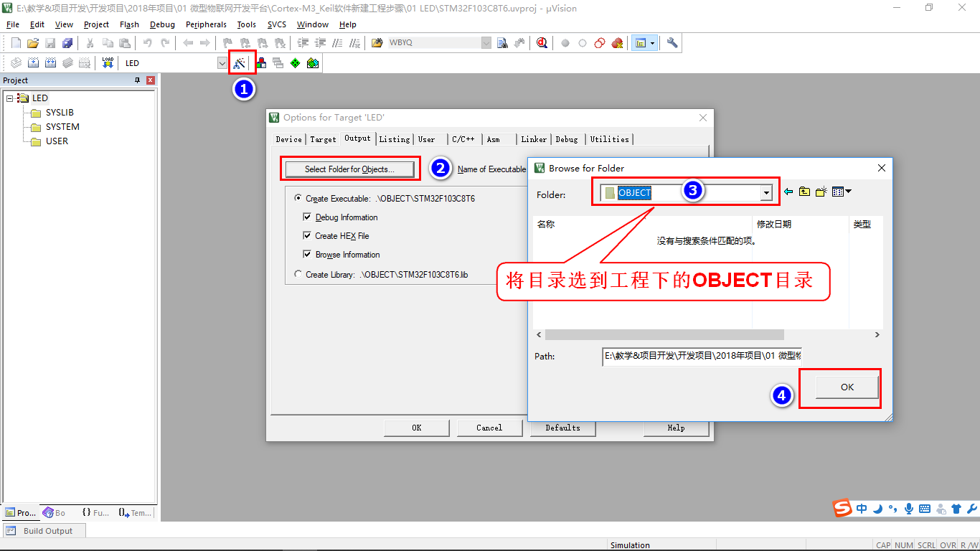Insert bookmark flag icon

pyautogui.click(x=228, y=43)
